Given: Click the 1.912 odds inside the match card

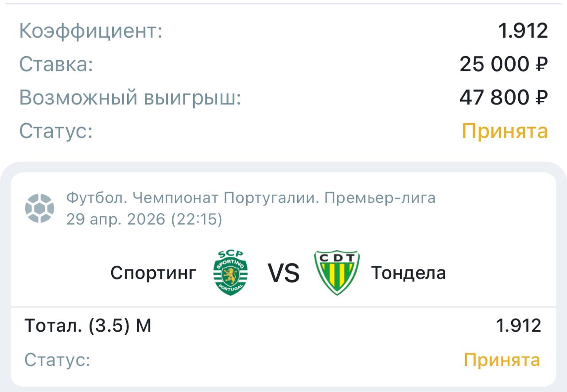Looking at the screenshot, I should click(519, 326).
